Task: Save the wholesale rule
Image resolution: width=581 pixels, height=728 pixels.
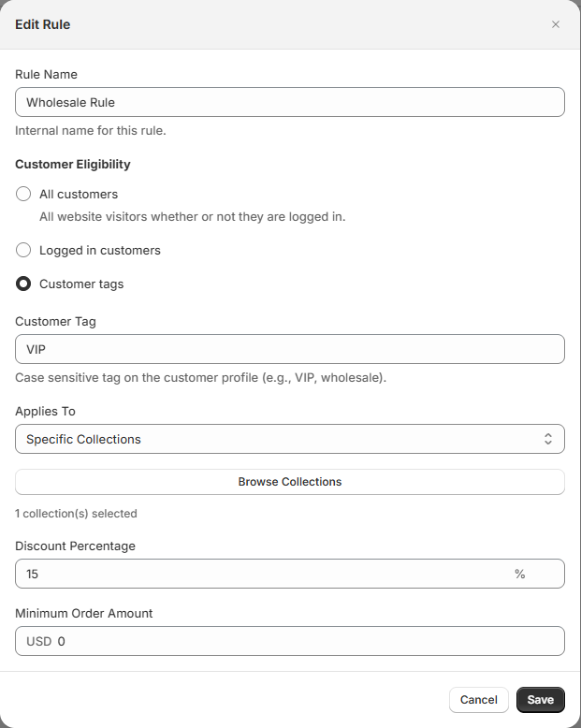Action: click(540, 700)
